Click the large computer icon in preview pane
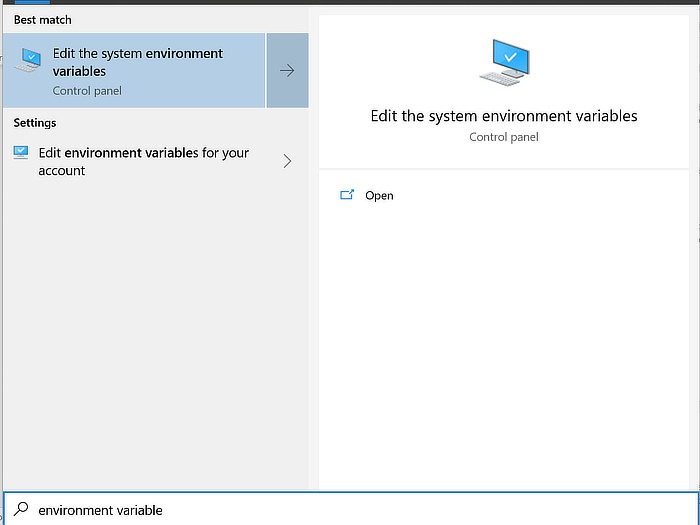700x525 pixels. click(504, 62)
